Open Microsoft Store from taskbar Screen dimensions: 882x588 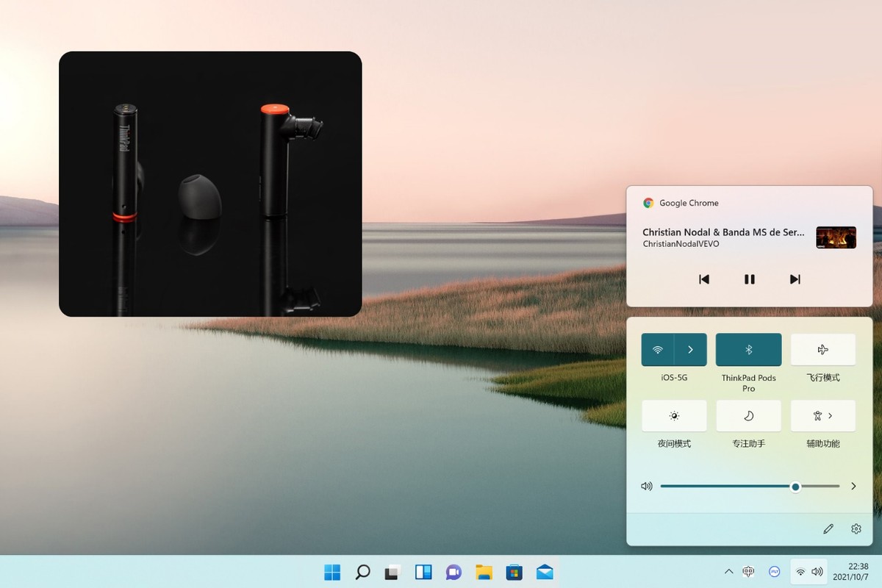click(514, 572)
